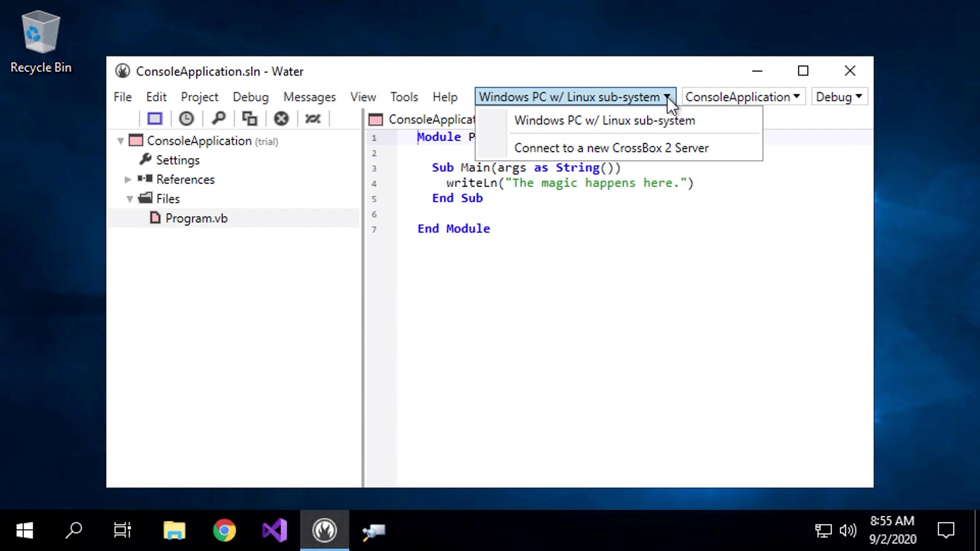Collapse the ConsoleApplication project node
This screenshot has height=551, width=980.
120,141
